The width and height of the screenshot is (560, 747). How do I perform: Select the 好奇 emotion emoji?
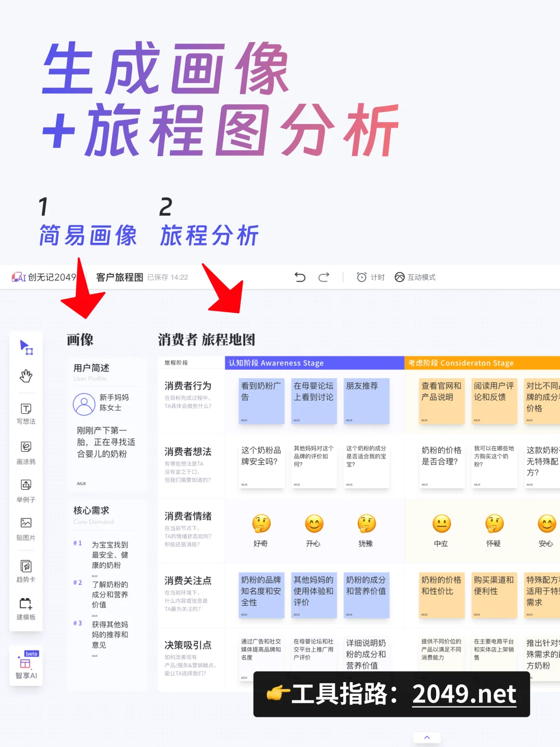[x=261, y=524]
